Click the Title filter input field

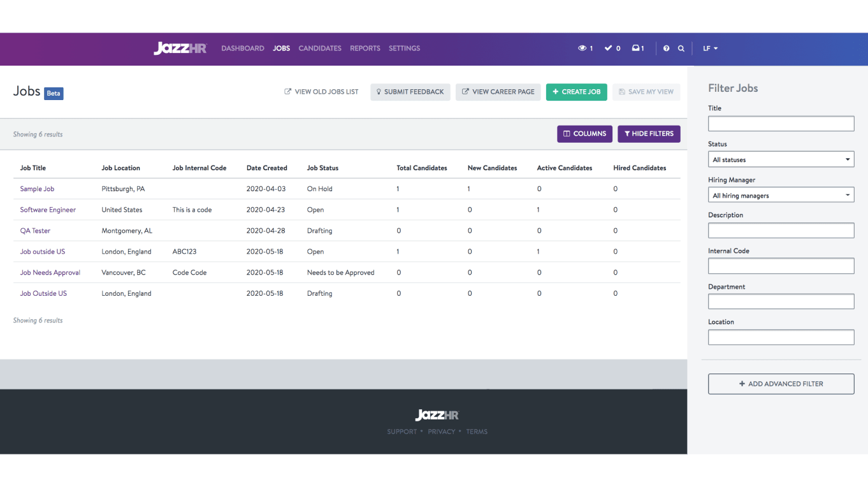[x=781, y=124]
